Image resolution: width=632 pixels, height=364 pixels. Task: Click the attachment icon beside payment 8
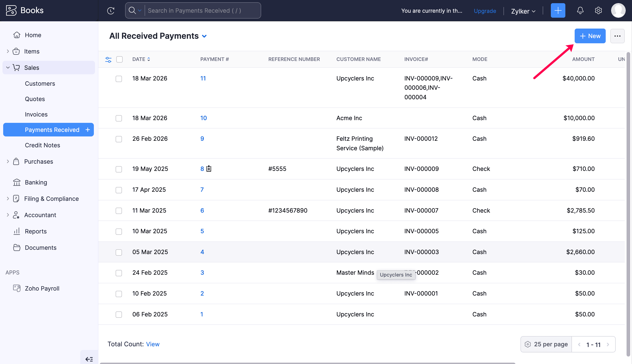[x=209, y=169]
